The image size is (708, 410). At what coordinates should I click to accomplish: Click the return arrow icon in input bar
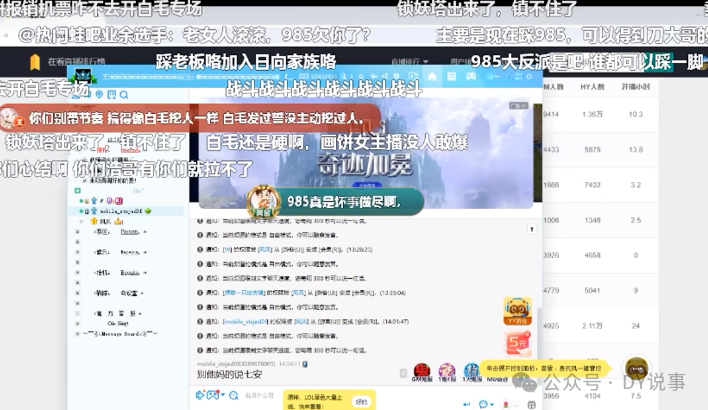coord(467,404)
